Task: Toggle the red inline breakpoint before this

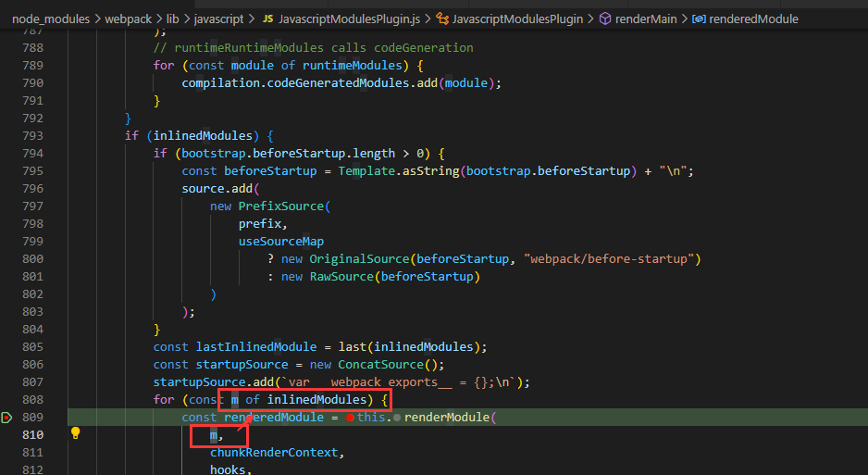Action: pyautogui.click(x=350, y=418)
